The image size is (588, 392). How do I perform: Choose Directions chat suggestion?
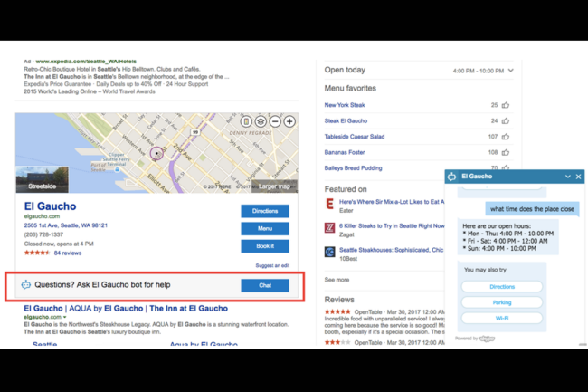coord(502,287)
